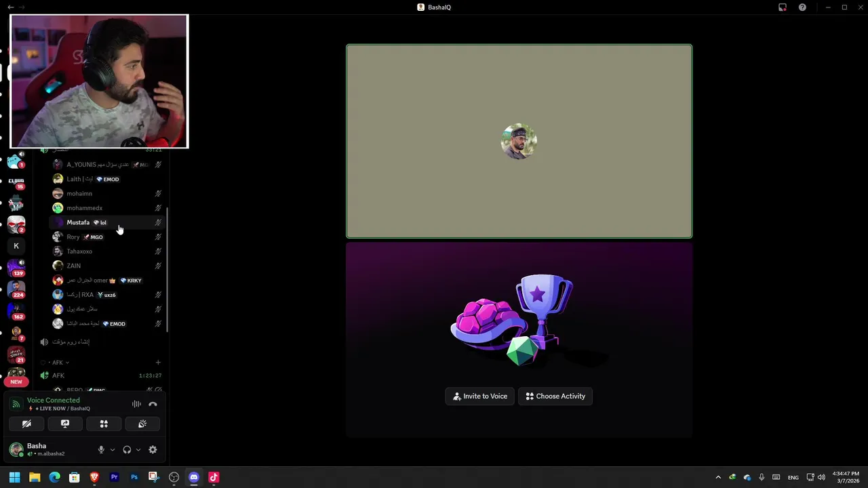
Task: Select user A_YOUNIS in voice channel
Action: [107, 165]
